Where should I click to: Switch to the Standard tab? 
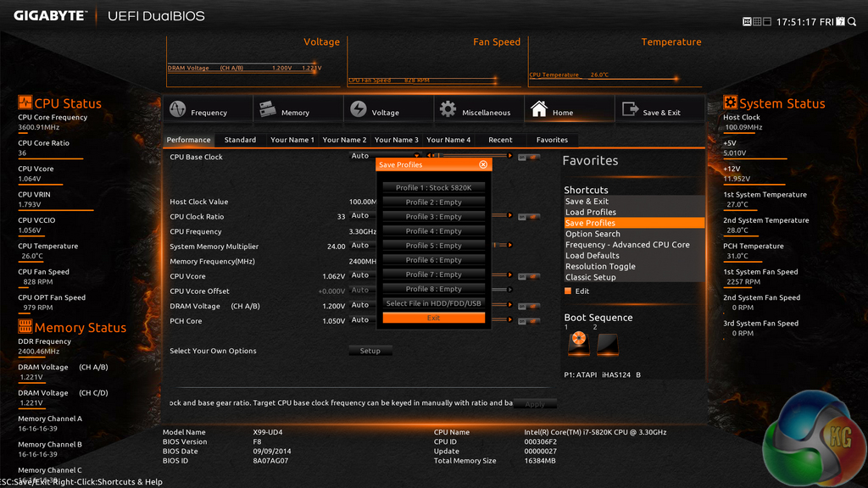pos(240,140)
